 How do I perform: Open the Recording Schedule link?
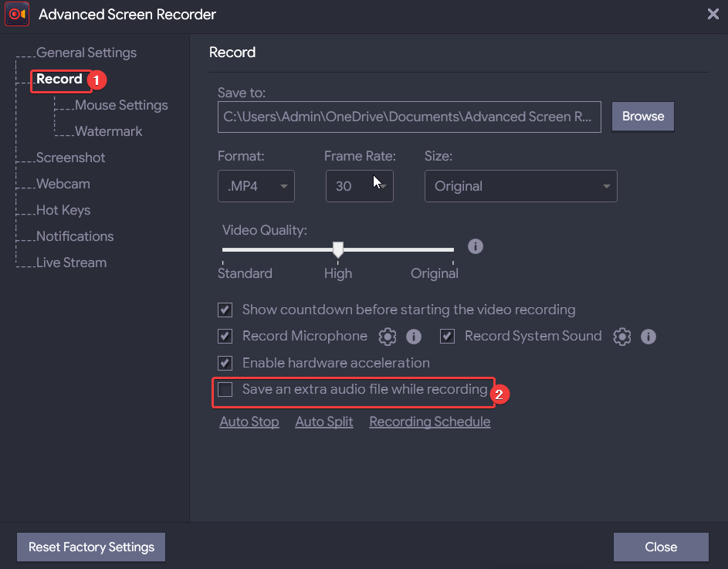429,422
